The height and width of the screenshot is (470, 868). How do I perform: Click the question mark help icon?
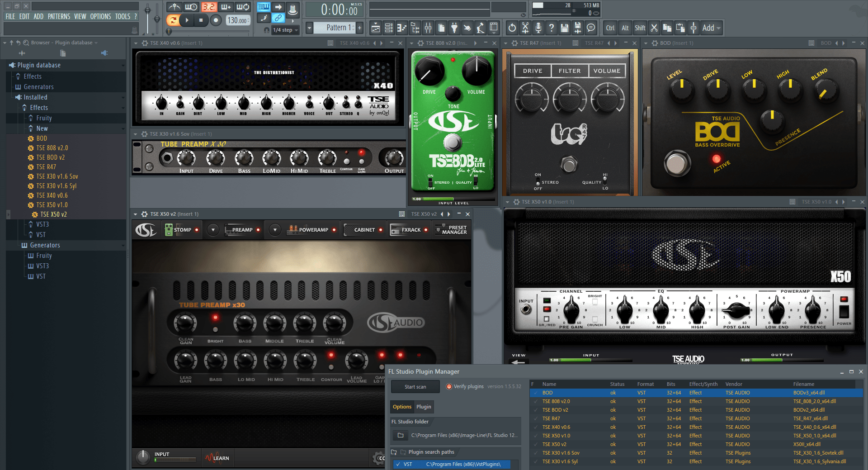(551, 28)
